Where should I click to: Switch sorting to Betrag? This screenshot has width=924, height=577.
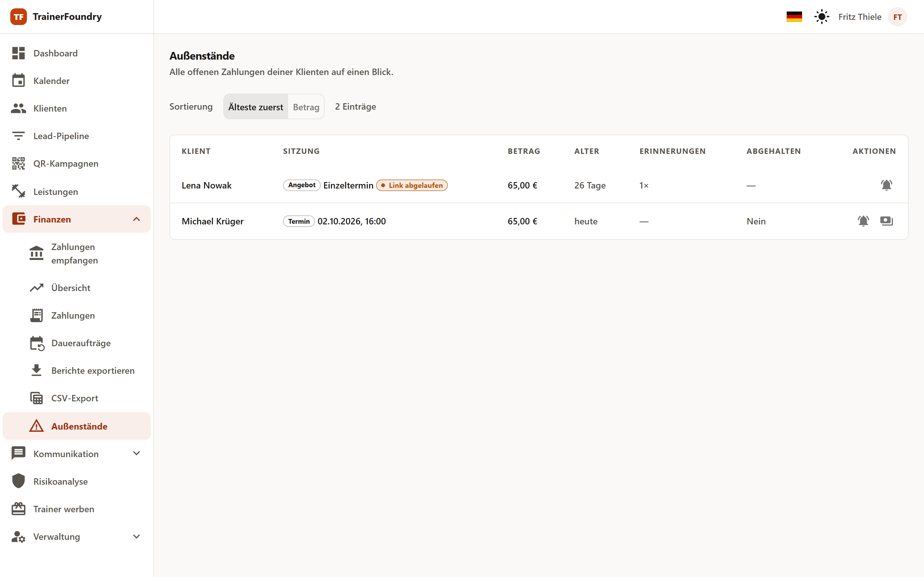[306, 107]
